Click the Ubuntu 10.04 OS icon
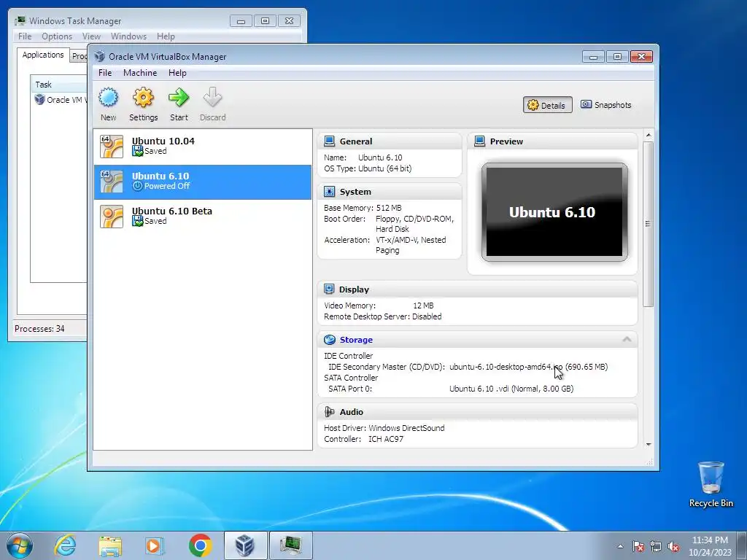This screenshot has height=560, width=747. click(x=112, y=146)
